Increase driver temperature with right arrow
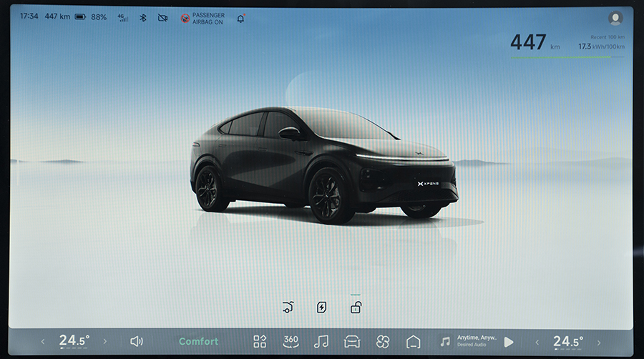Image resolution: width=644 pixels, height=359 pixels. [105, 342]
